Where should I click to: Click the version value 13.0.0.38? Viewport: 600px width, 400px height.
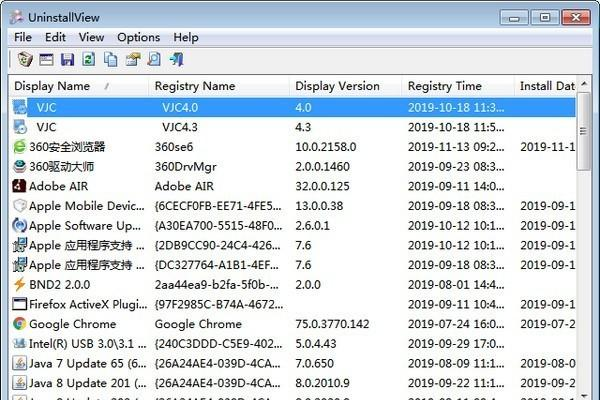point(319,206)
